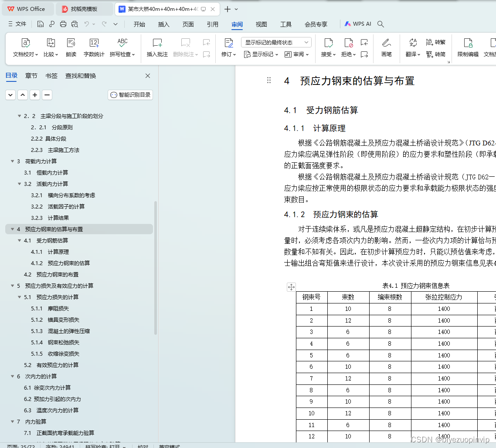Viewport: 496px width, 448px height.
Task: Open the WPS Office home tab
Action: click(x=27, y=9)
